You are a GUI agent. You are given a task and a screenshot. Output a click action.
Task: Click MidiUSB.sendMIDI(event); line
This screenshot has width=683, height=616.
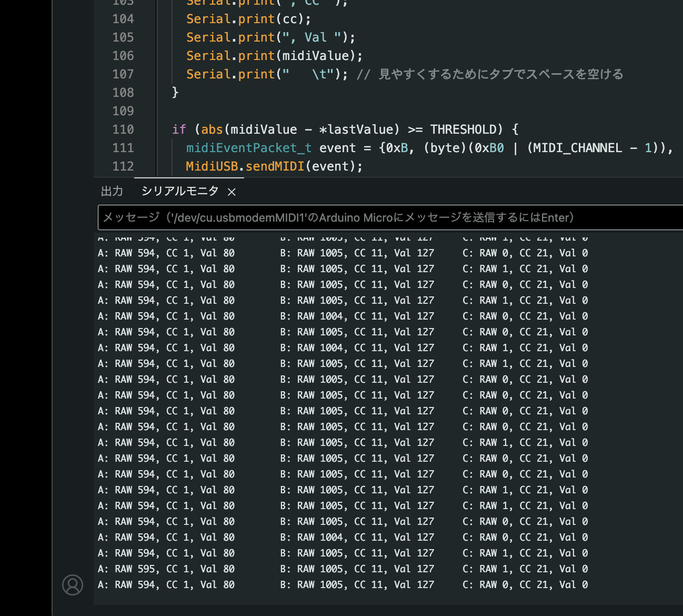274,166
